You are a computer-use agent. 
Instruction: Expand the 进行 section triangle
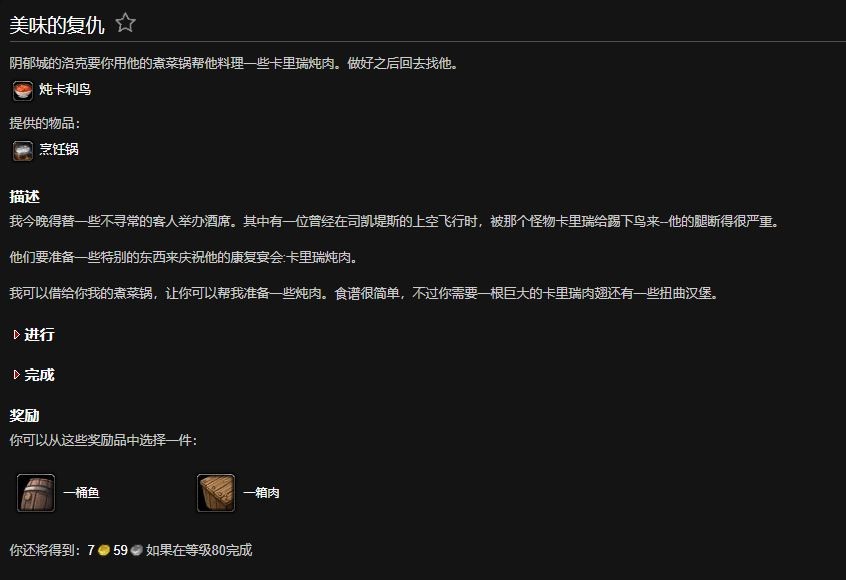16,335
